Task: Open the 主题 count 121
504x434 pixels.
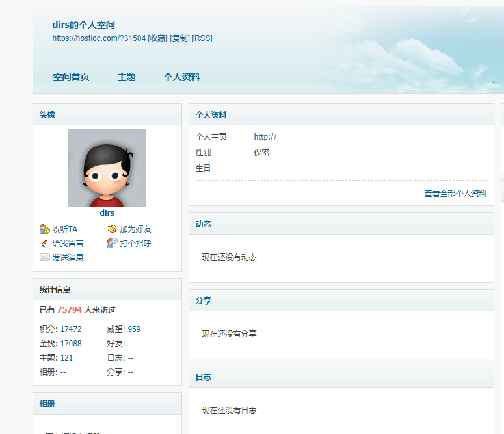Action: 66,358
